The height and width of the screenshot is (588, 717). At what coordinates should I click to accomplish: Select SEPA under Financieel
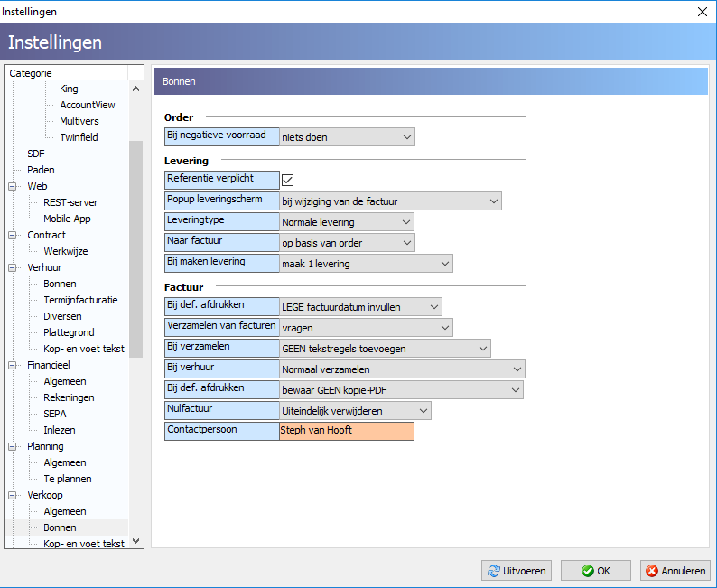pos(55,414)
